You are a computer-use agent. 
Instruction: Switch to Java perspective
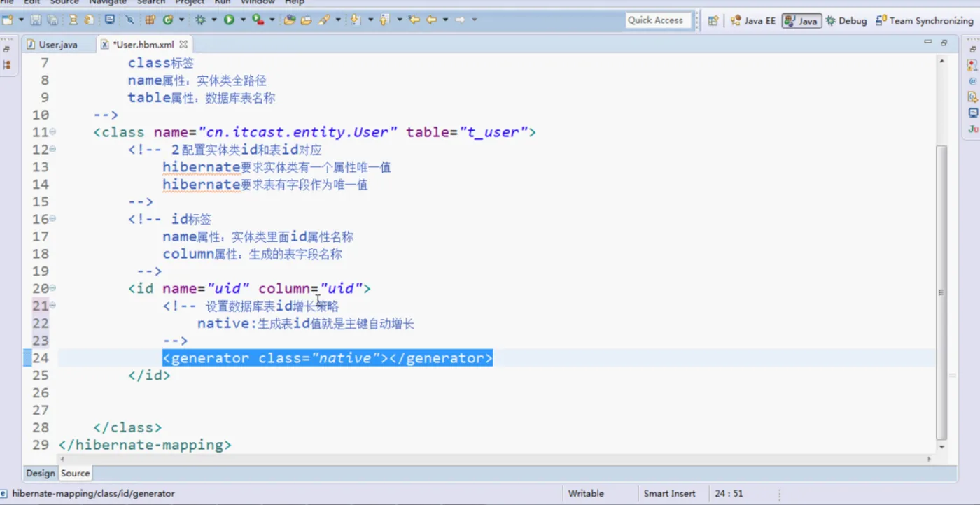801,21
